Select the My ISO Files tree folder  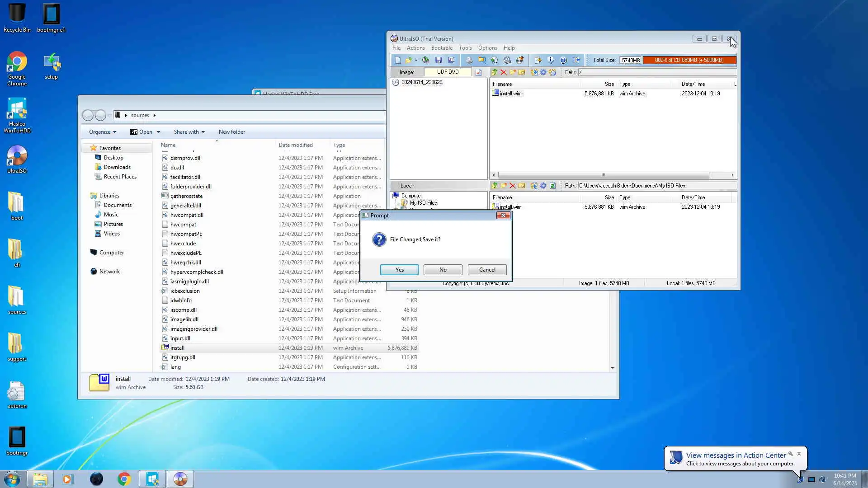[423, 203]
